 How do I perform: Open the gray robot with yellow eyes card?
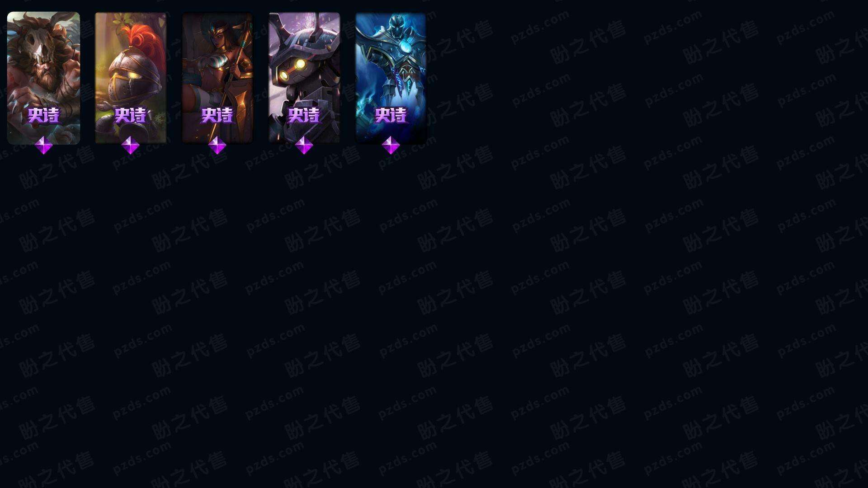(304, 78)
